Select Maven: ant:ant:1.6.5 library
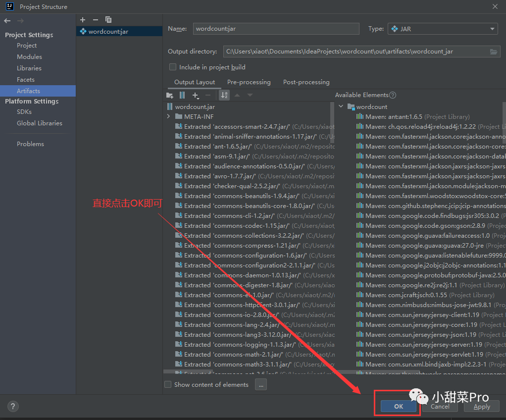506x420 pixels. [x=413, y=117]
